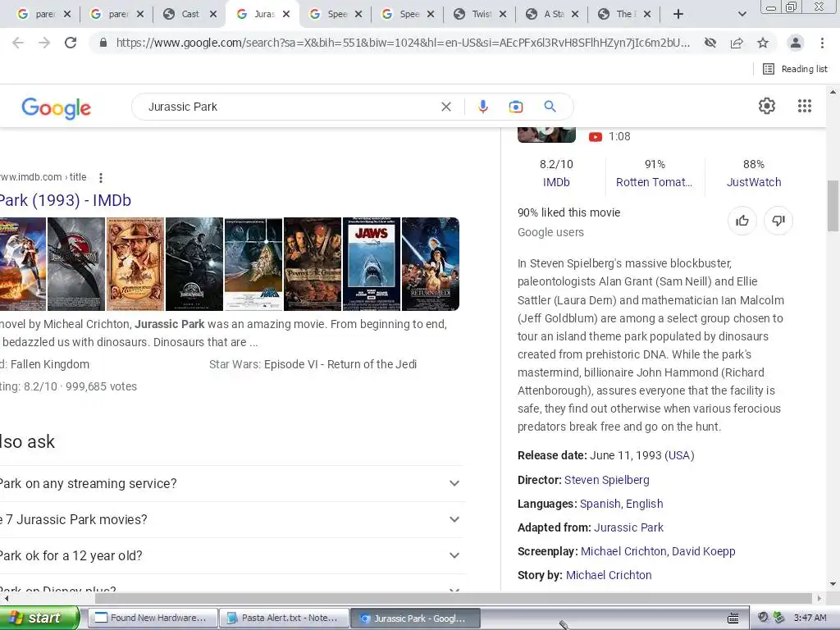Open the USA release date link

(678, 455)
